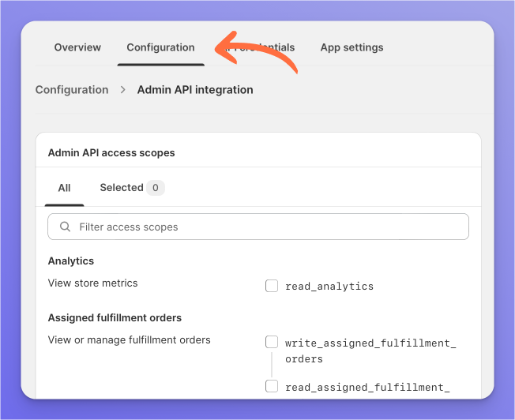
Task: Open the Overview tab
Action: (x=77, y=47)
